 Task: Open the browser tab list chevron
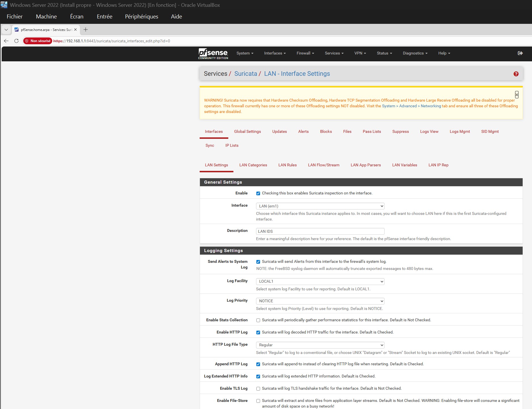[x=6, y=30]
